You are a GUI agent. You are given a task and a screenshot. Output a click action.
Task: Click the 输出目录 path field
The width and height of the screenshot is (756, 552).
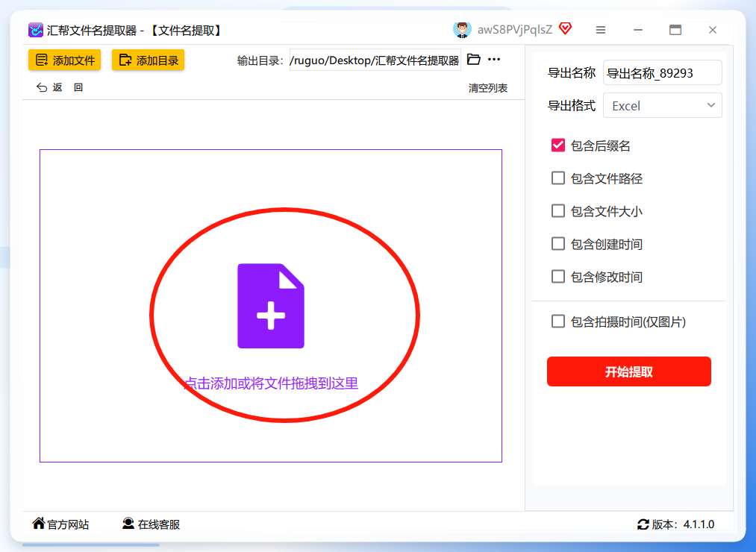375,60
